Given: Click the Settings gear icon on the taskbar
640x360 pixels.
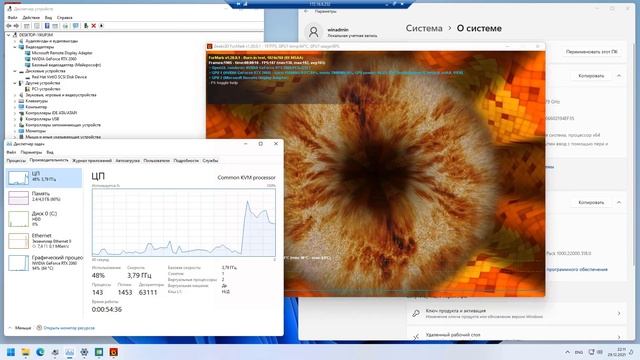Looking at the screenshot, I should pyautogui.click(x=84, y=352).
